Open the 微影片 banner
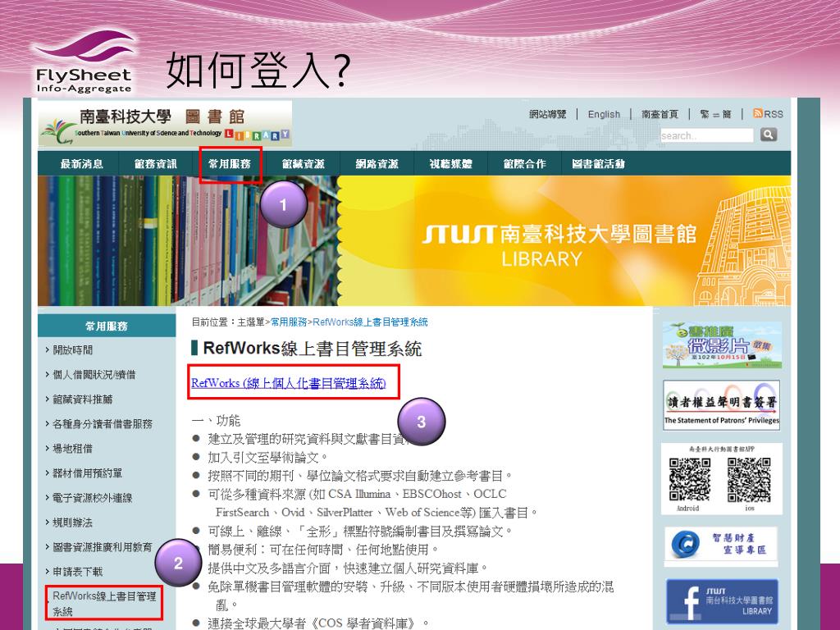 click(722, 345)
